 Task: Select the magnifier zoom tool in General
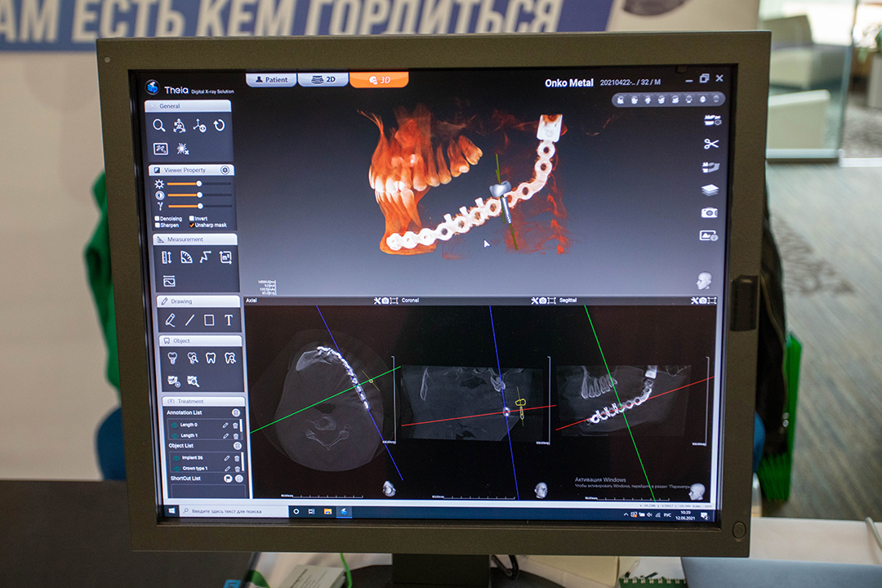click(x=159, y=125)
